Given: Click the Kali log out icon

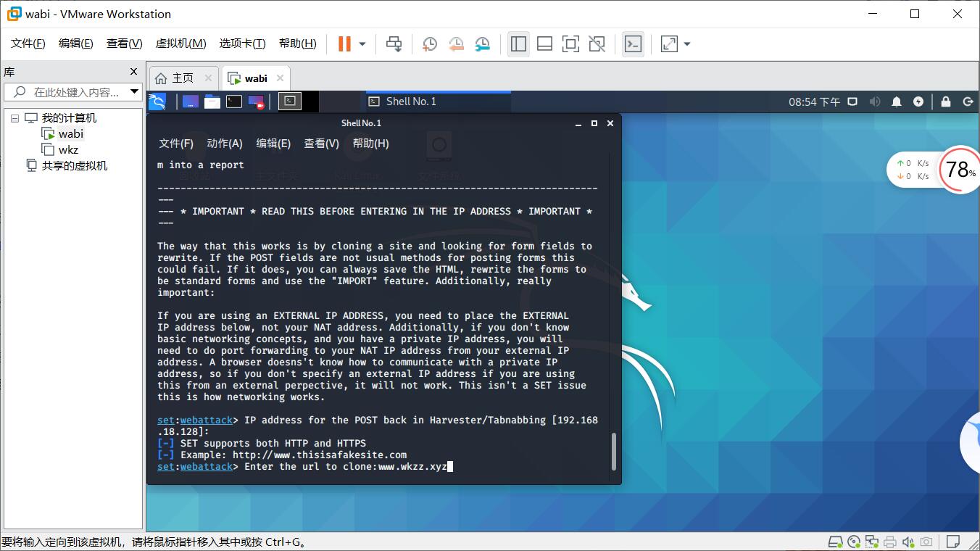Looking at the screenshot, I should click(x=967, y=101).
